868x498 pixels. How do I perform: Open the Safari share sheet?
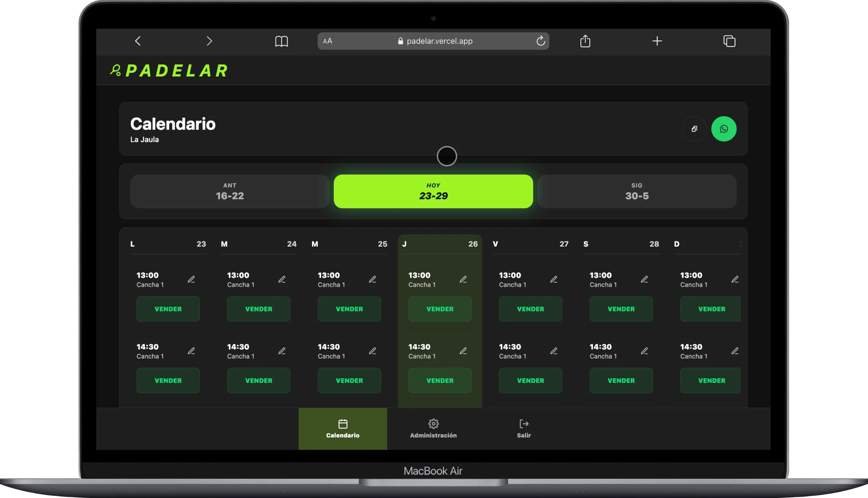coord(585,41)
